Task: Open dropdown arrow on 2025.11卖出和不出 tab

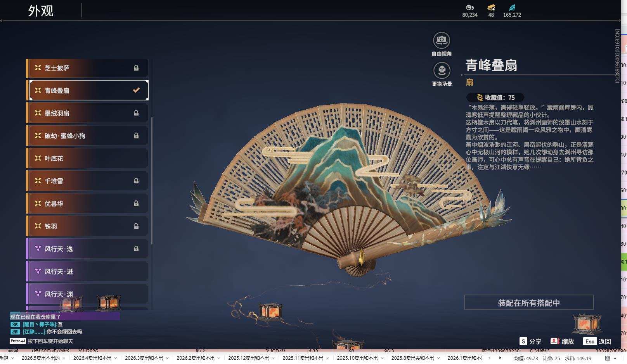Action: click(x=328, y=358)
